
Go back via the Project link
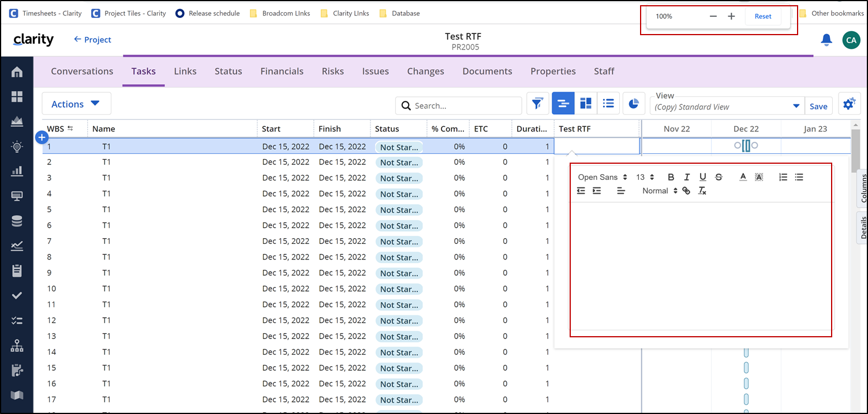point(92,40)
